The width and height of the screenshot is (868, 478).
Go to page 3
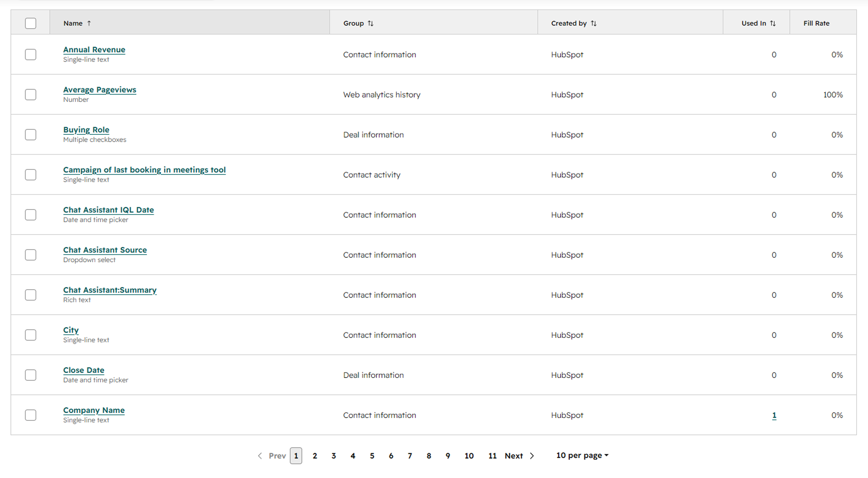(334, 456)
